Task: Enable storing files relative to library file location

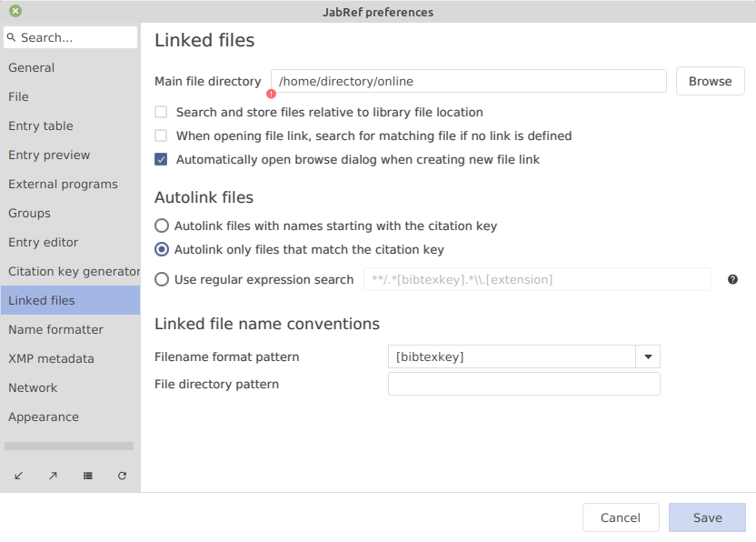Action: click(x=161, y=112)
